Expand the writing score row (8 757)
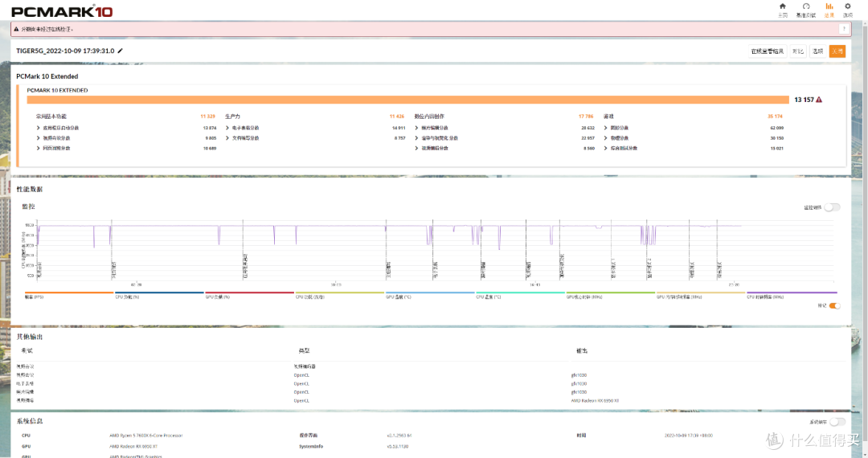This screenshot has width=868, height=458. point(315,137)
